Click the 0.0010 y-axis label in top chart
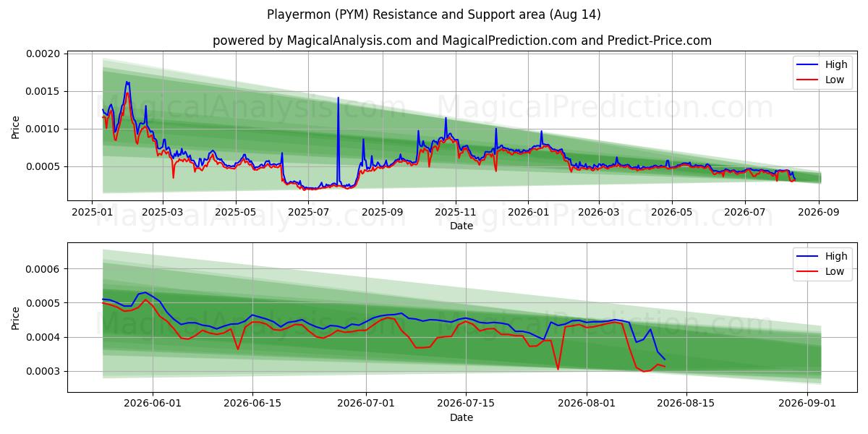 point(44,129)
